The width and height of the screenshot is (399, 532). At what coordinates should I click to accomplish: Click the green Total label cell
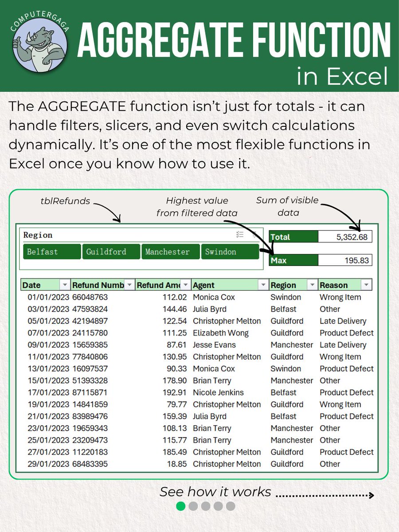click(293, 237)
